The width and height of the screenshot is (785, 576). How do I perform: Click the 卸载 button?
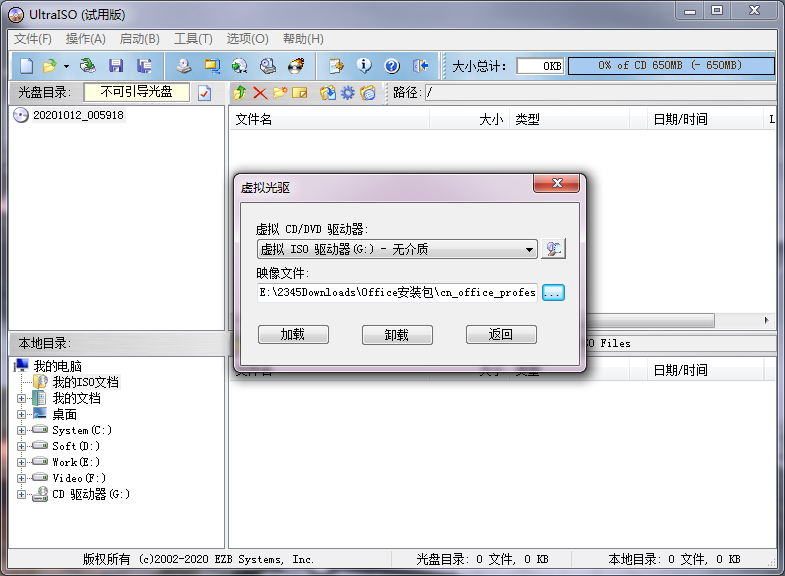point(398,334)
